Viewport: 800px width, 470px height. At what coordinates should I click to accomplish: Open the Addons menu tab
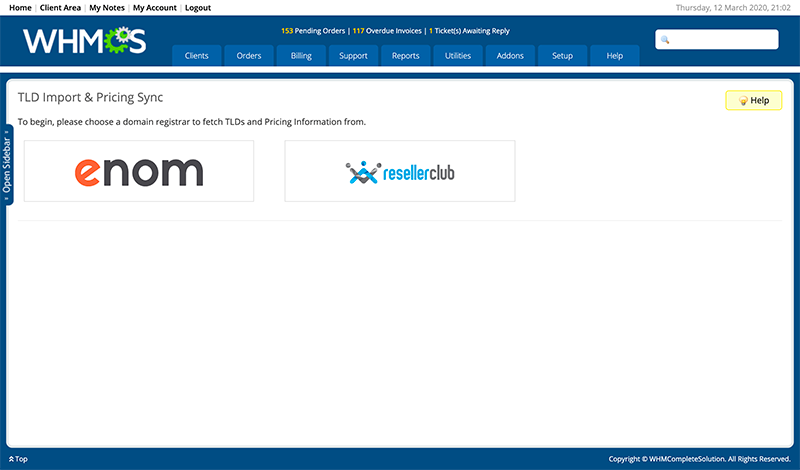coord(510,56)
